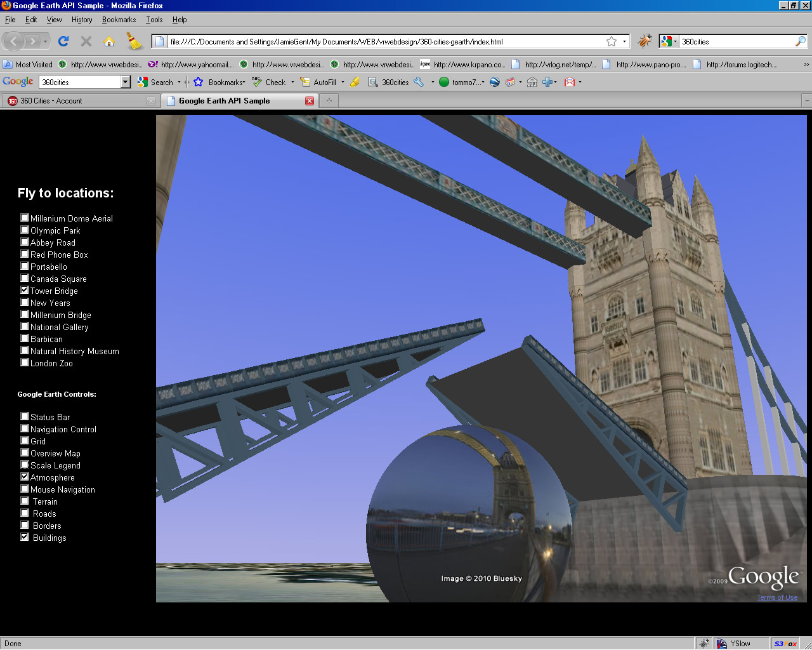This screenshot has height=650, width=812.
Task: Open Google Toolbar search box dropdown
Action: (126, 82)
